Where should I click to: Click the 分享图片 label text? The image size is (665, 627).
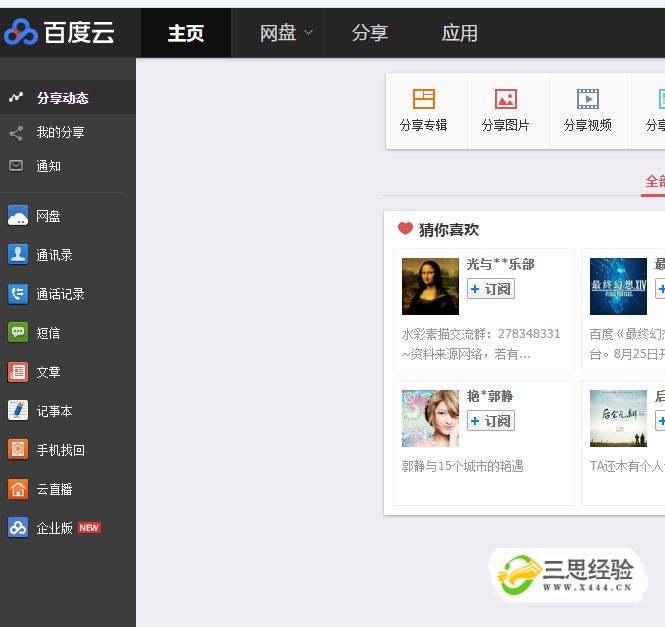[506, 125]
